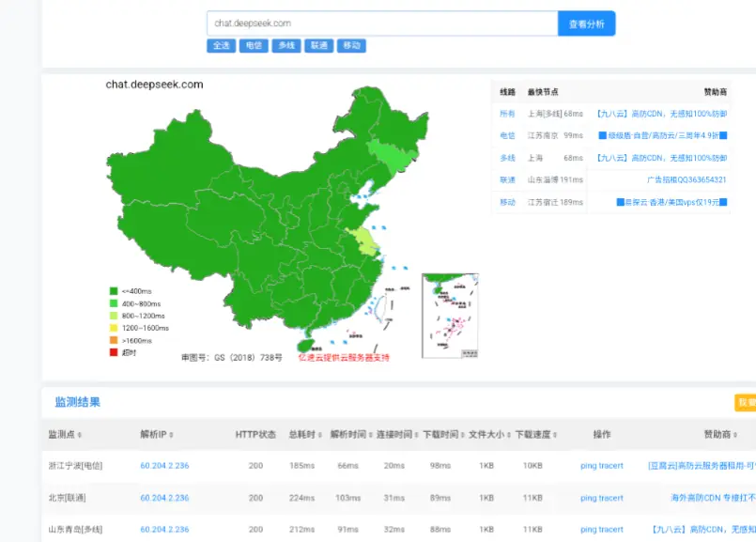Image resolution: width=756 pixels, height=542 pixels.
Task: Run ping for 北京[联通] row
Action: tap(588, 498)
